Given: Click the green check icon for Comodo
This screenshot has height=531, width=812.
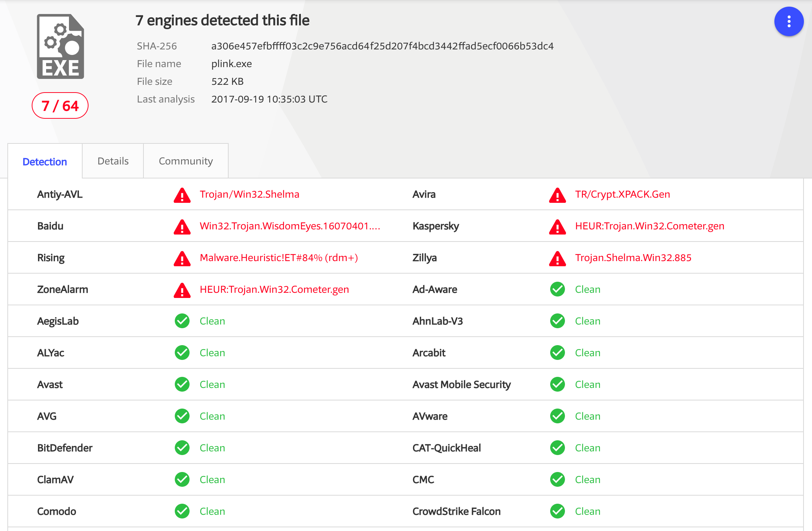Looking at the screenshot, I should pyautogui.click(x=182, y=511).
